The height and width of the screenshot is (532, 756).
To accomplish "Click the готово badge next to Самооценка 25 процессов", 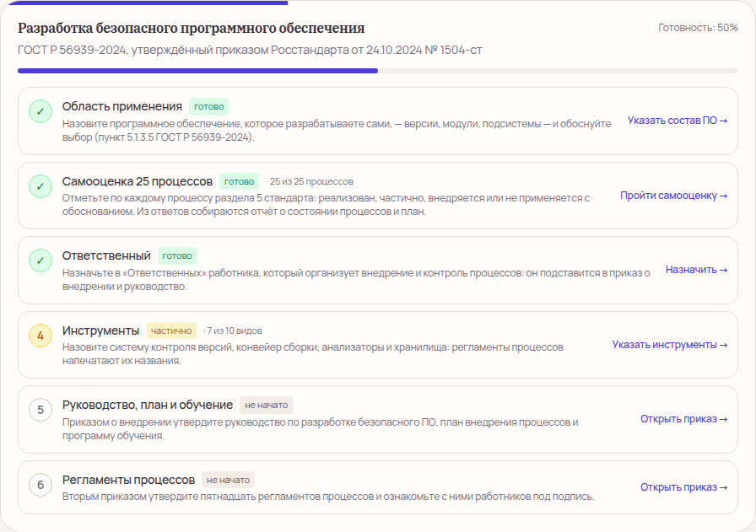I will click(x=239, y=181).
